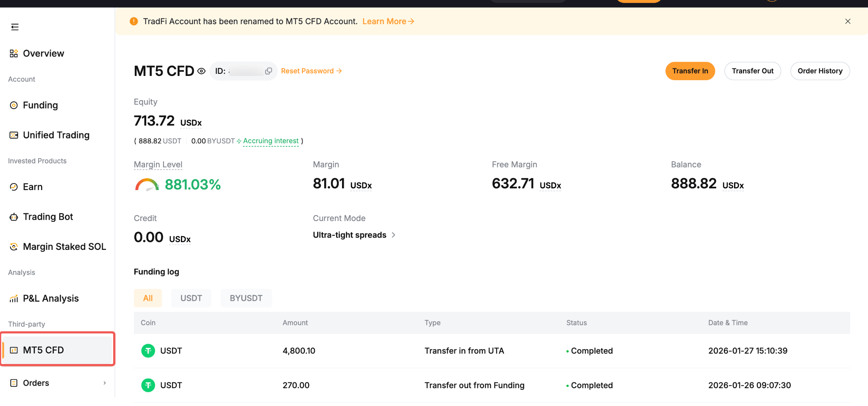Click the Earn icon in sidebar
Viewport: 868px width, 406px height.
coord(14,187)
